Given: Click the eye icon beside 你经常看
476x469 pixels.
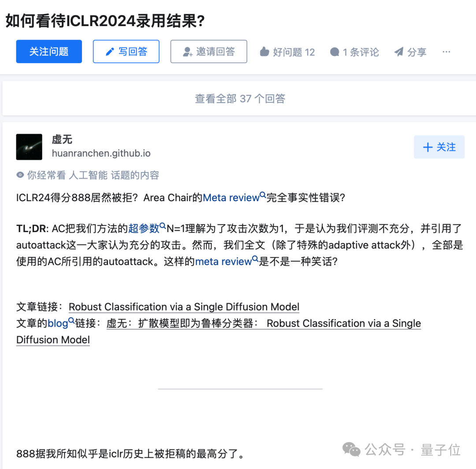Looking at the screenshot, I should [20, 175].
